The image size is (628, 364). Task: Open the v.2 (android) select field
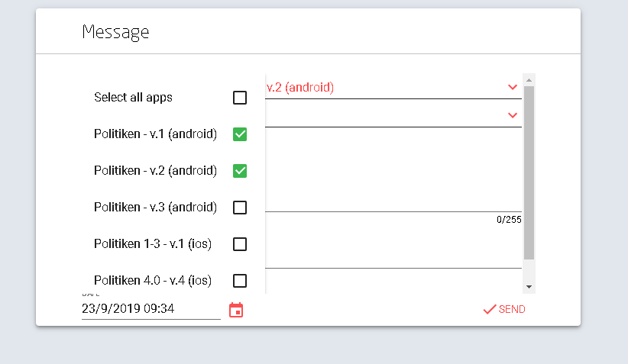(393, 87)
